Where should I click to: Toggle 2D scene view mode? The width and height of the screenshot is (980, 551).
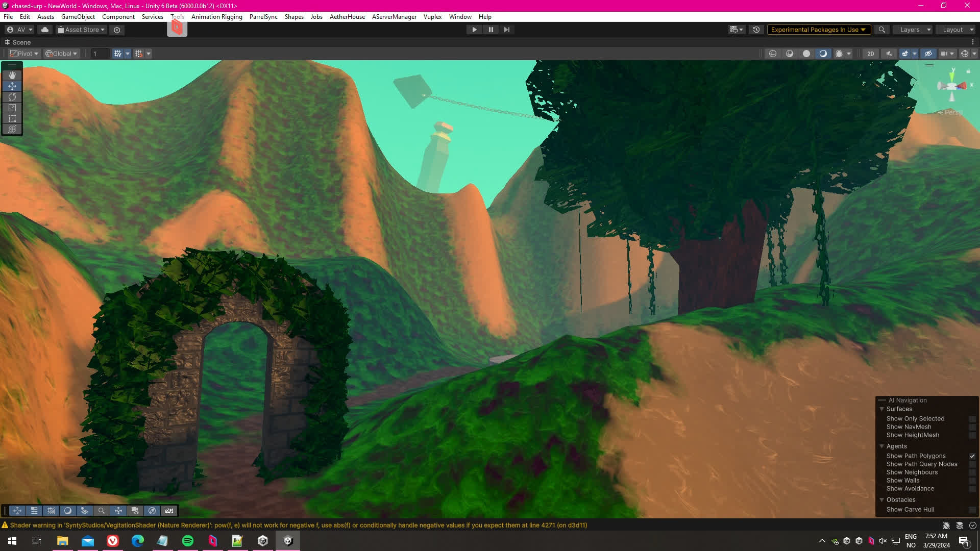coord(870,54)
